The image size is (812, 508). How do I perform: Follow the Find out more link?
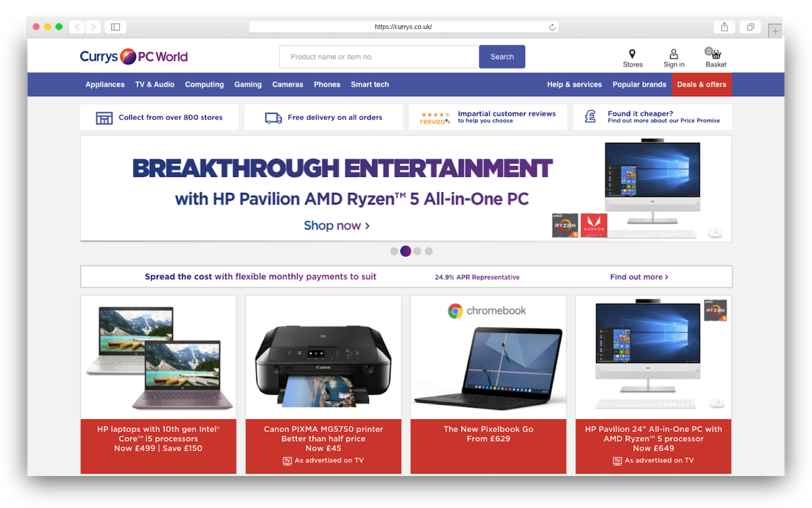click(639, 277)
